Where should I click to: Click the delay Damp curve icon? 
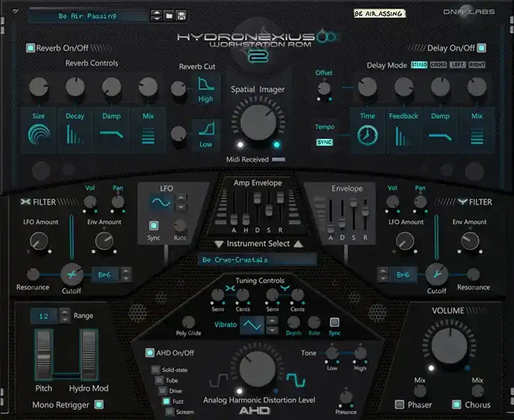tap(440, 137)
